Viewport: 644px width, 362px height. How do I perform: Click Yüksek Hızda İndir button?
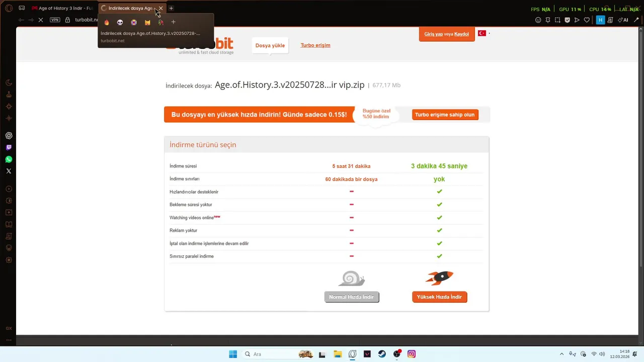[440, 297]
